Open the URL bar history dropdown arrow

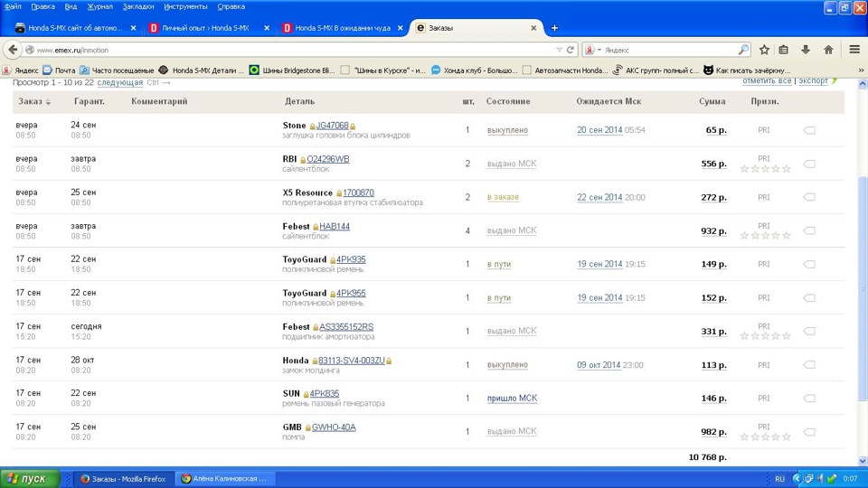559,50
